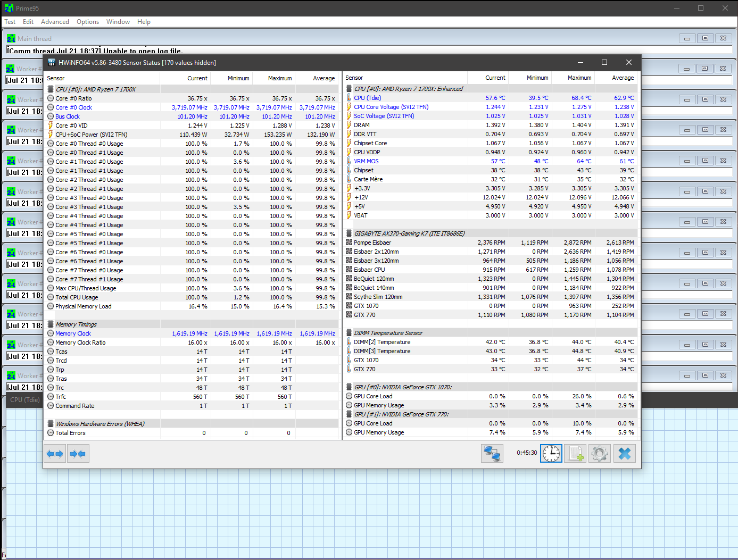The width and height of the screenshot is (738, 560).
Task: Select the CPU VDDP sensor row
Action: 491,152
